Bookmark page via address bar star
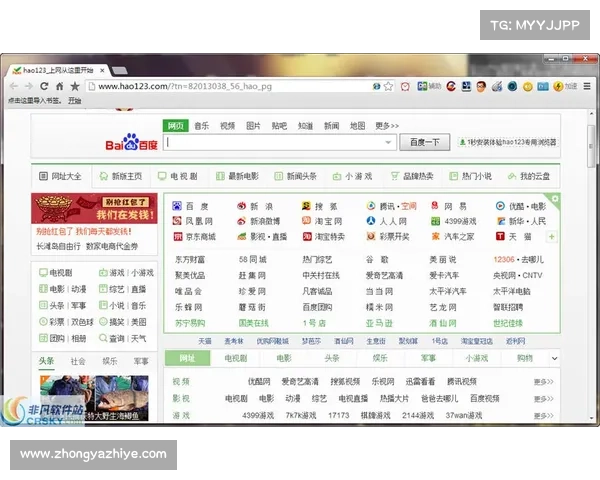This screenshot has height=480, width=600. tap(388, 86)
